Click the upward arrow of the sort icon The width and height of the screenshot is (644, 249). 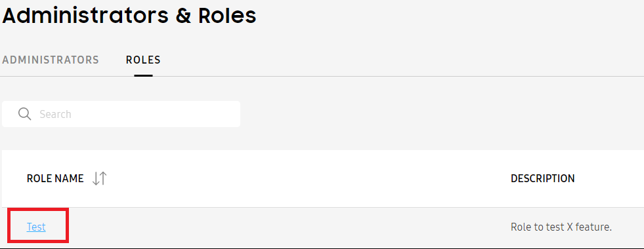(103, 178)
